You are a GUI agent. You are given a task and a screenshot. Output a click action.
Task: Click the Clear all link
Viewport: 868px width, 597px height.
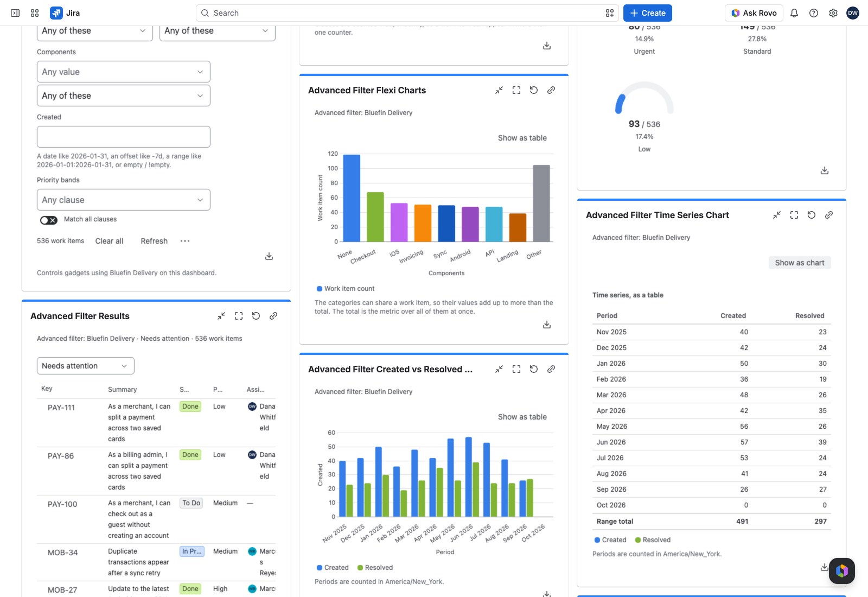pos(110,241)
